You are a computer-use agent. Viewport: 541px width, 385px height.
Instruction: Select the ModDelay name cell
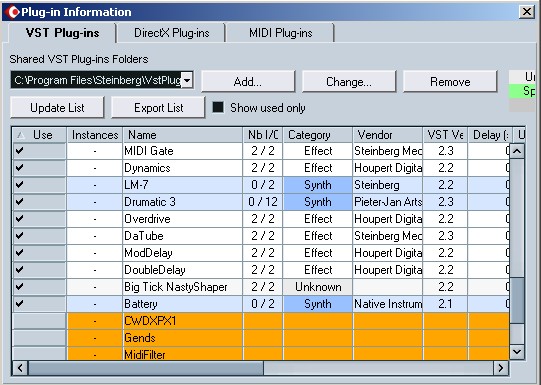[x=183, y=253]
